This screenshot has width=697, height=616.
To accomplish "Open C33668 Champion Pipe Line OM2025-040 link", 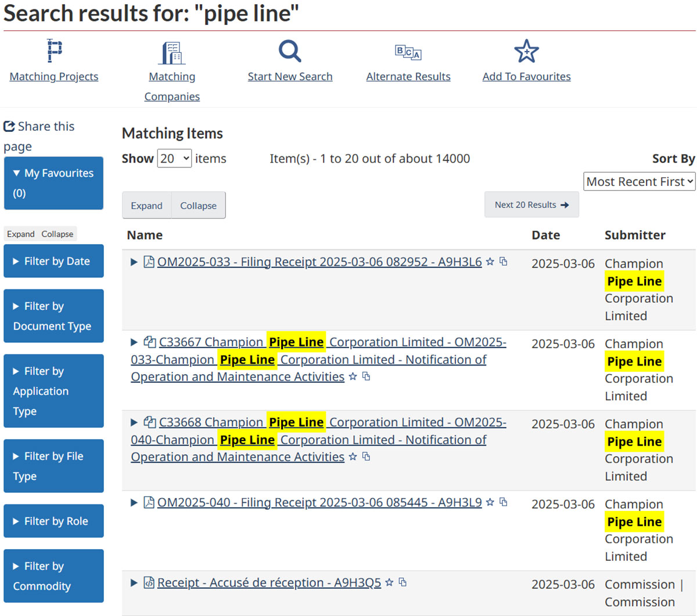I will 318,439.
